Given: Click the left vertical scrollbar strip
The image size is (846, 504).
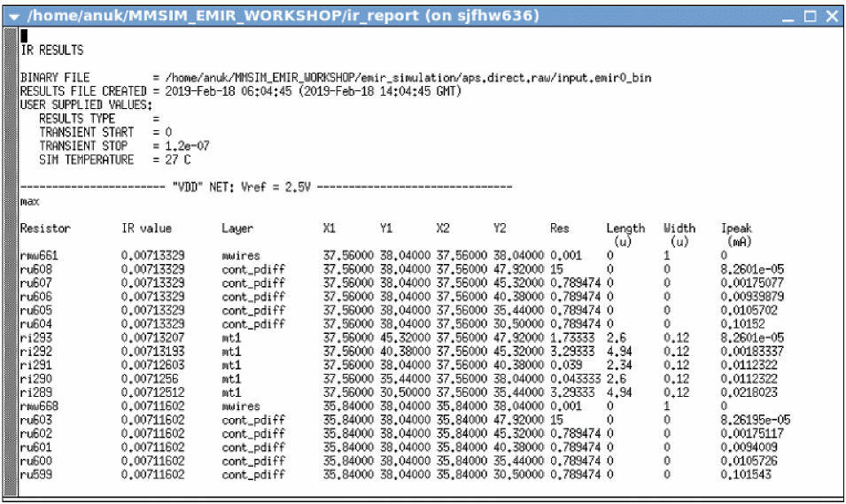Looking at the screenshot, I should pos(11,261).
